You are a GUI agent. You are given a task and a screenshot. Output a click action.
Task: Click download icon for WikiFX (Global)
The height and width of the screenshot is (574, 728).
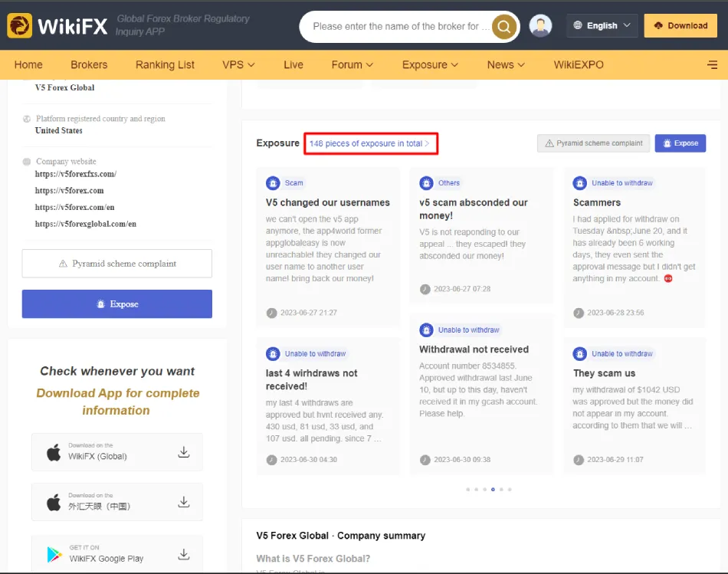pos(184,452)
